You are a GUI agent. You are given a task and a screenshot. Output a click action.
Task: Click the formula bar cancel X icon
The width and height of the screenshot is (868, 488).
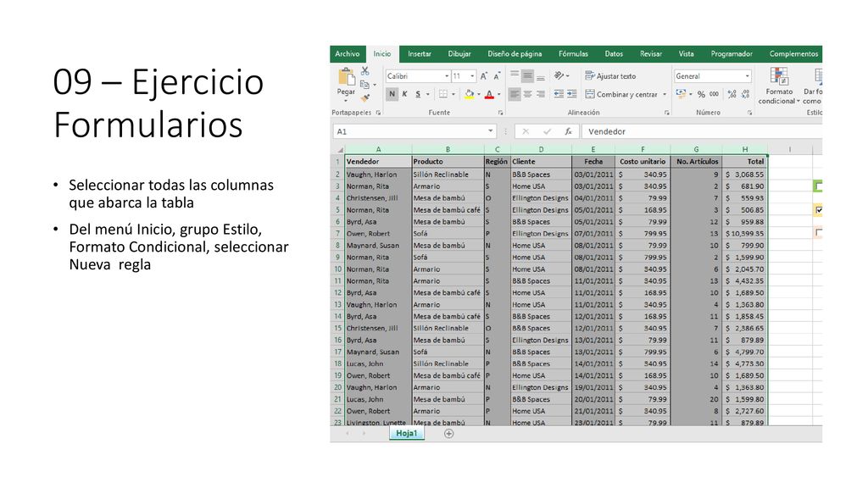point(526,131)
